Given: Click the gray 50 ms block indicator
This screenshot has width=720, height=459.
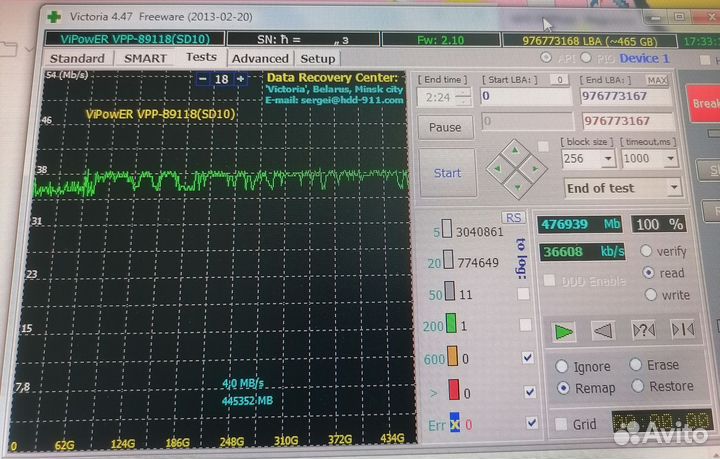Looking at the screenshot, I should coord(450,291).
